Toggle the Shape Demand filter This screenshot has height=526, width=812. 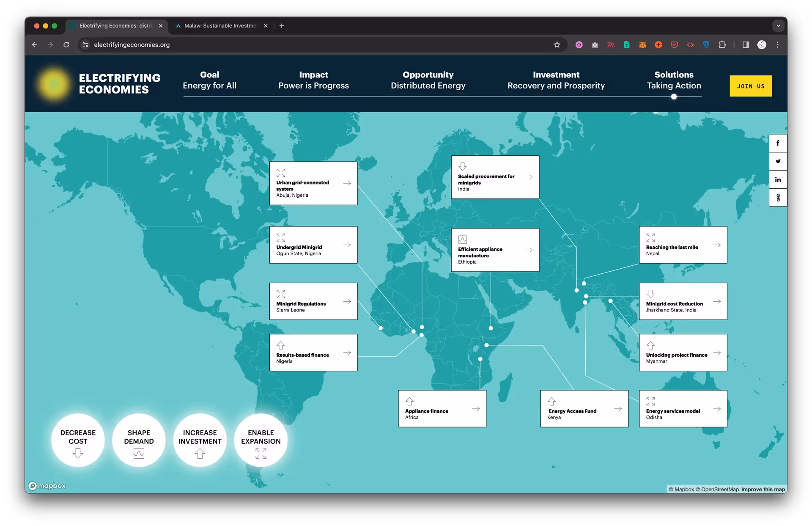click(x=139, y=441)
